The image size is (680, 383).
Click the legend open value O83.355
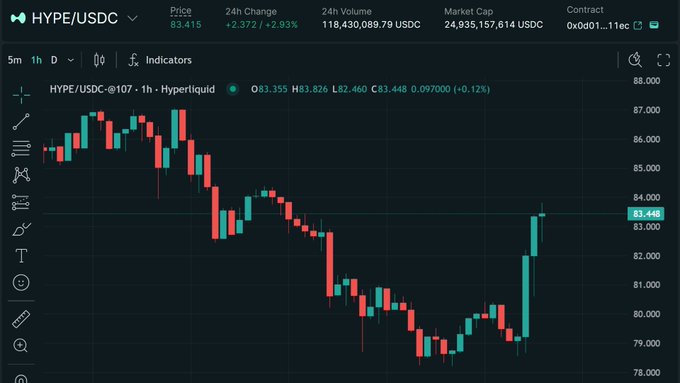click(269, 89)
